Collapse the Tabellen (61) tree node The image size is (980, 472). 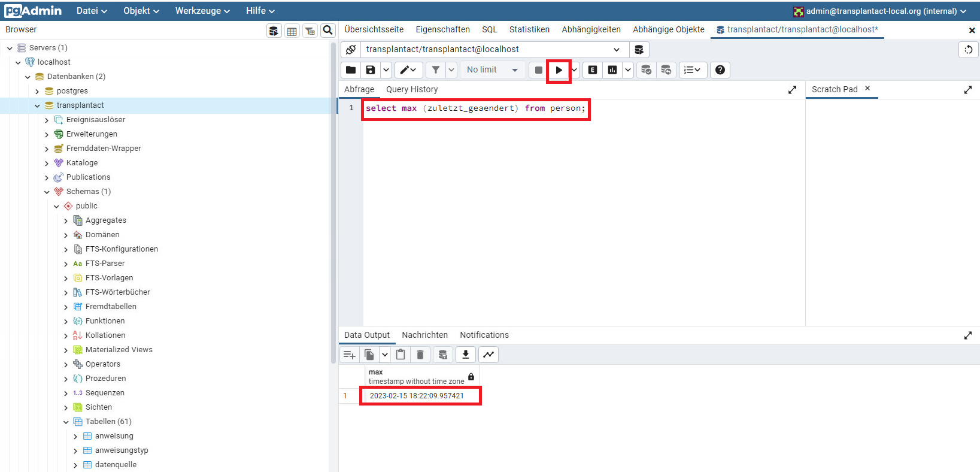66,422
